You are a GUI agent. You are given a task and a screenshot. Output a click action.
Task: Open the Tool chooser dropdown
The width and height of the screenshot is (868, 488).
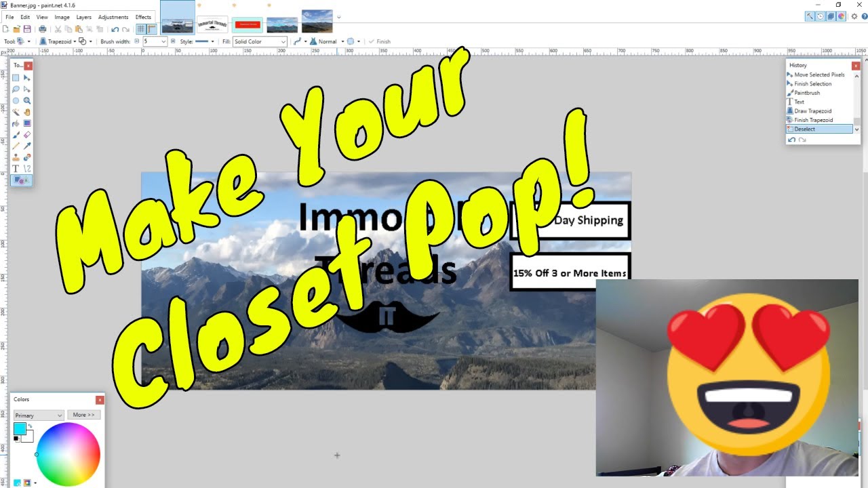tap(24, 41)
